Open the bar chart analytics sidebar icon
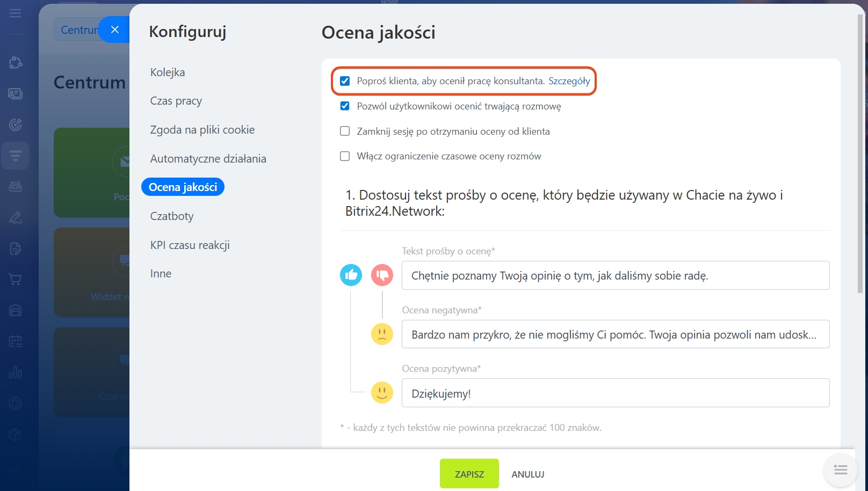This screenshot has width=868, height=491. (x=15, y=372)
